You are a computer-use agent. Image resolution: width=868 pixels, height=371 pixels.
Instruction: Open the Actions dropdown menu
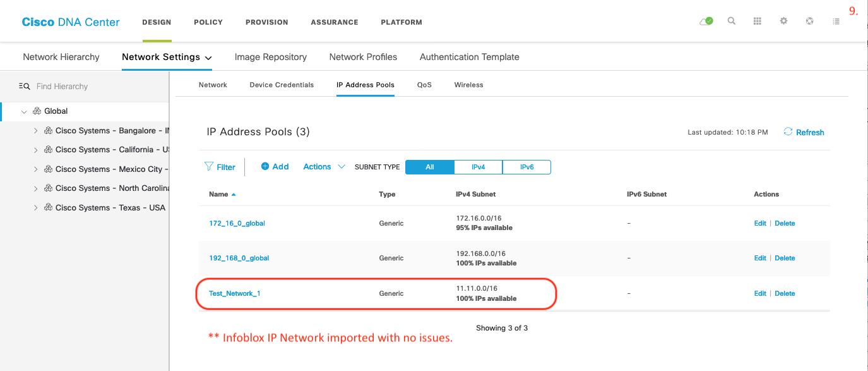point(323,166)
